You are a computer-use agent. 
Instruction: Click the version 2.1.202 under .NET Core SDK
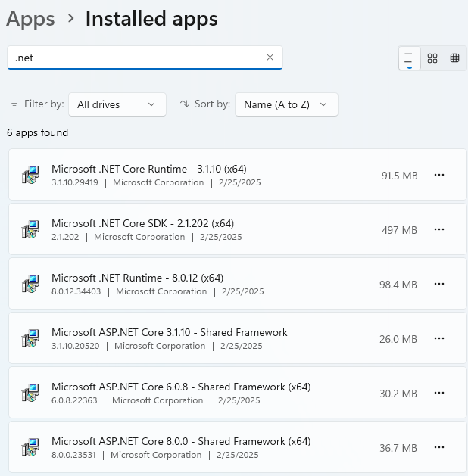(65, 237)
